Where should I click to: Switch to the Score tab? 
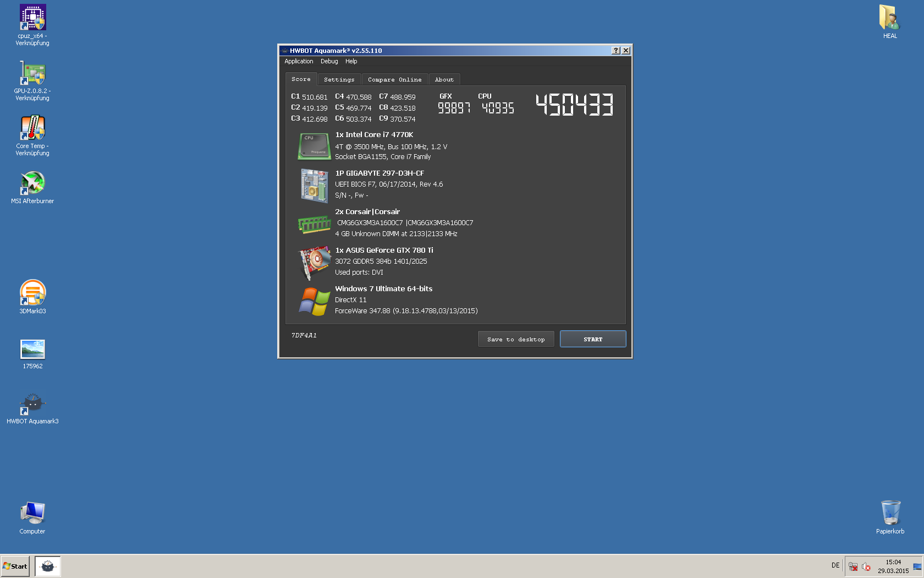301,79
